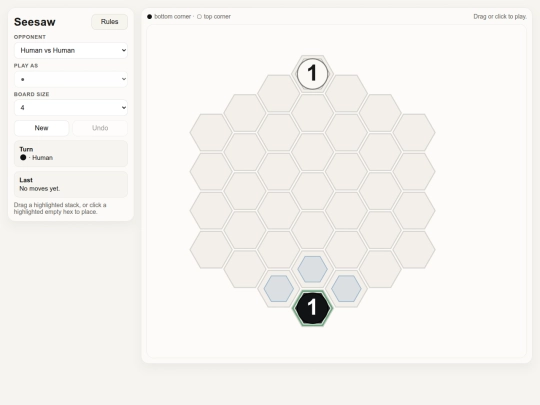Image resolution: width=540 pixels, height=405 pixels.
Task: Select the black stack numbered 1
Action: 312,308
